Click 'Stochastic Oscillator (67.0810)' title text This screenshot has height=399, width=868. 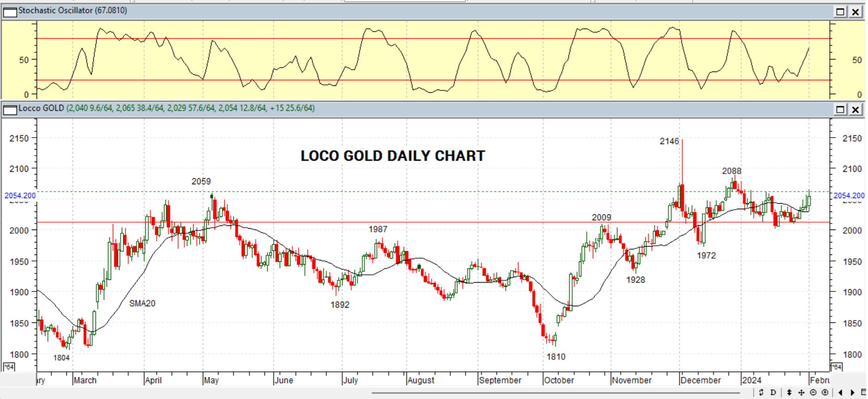click(x=72, y=10)
